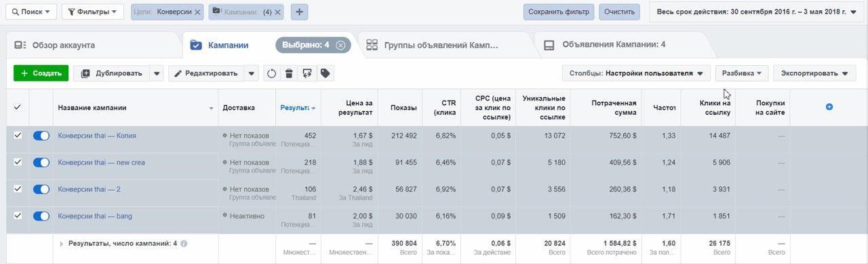Image resolution: width=868 pixels, height=264 pixels.
Task: Open dropdown arrow next to Дублировать
Action: click(157, 73)
